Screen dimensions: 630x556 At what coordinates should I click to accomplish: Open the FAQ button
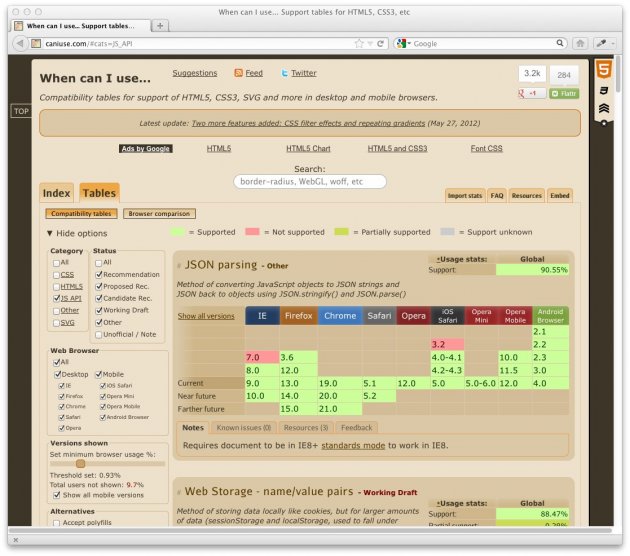(497, 196)
